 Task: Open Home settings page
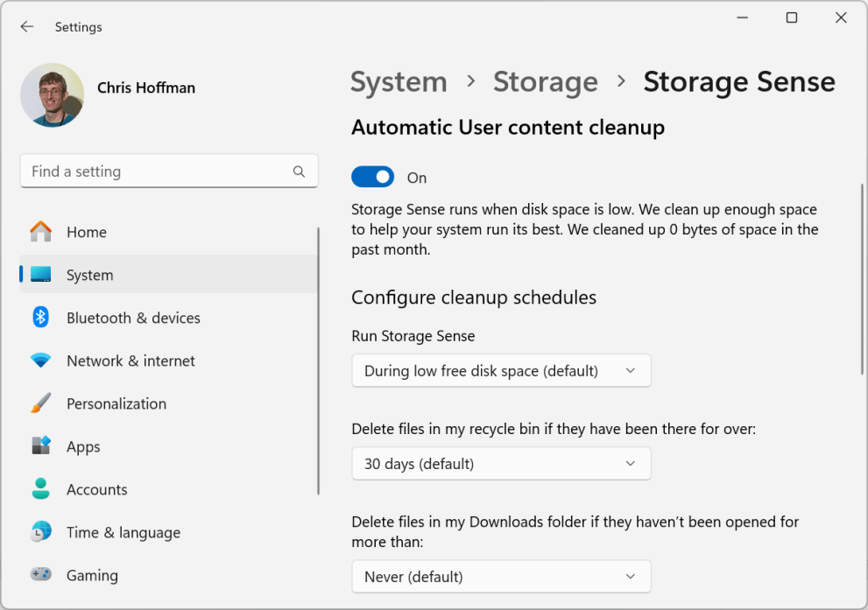point(169,232)
